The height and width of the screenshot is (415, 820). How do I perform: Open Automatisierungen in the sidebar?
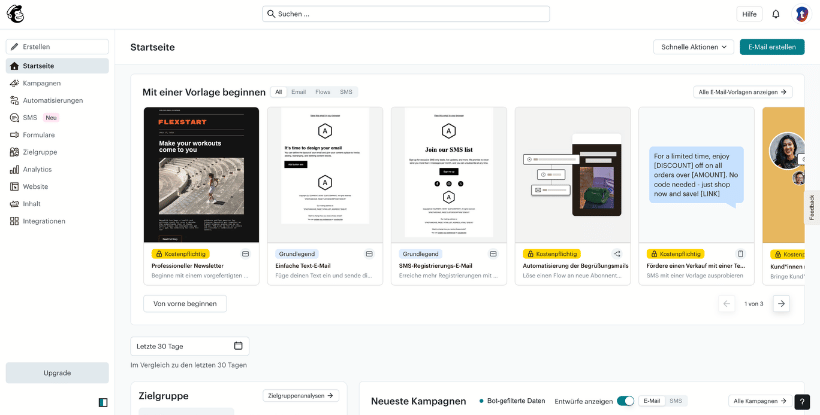pyautogui.click(x=58, y=100)
